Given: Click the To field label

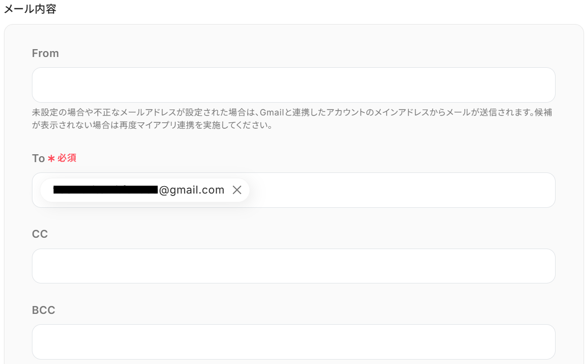Looking at the screenshot, I should tap(38, 158).
